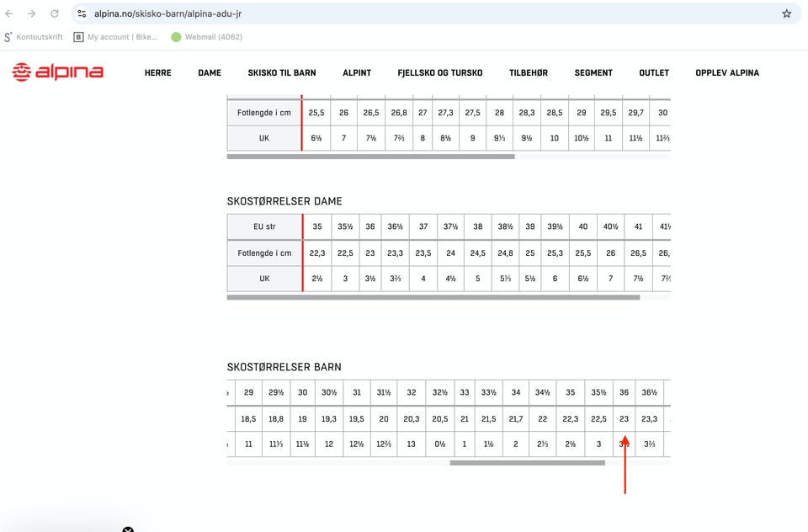Open the My account | Bike... bookmark

[115, 37]
